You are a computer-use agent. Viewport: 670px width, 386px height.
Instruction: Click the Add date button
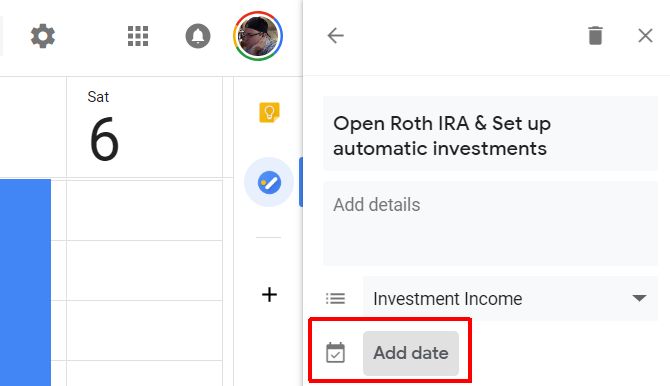(411, 354)
